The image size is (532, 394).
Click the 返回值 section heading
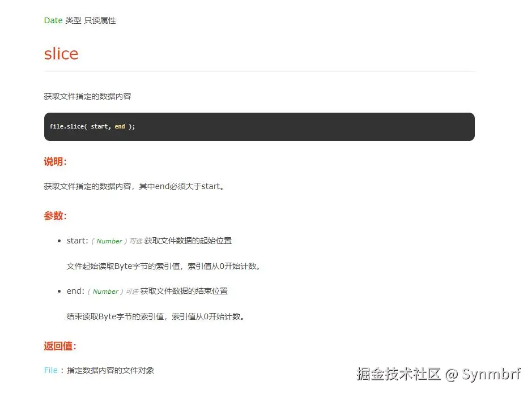tap(59, 346)
